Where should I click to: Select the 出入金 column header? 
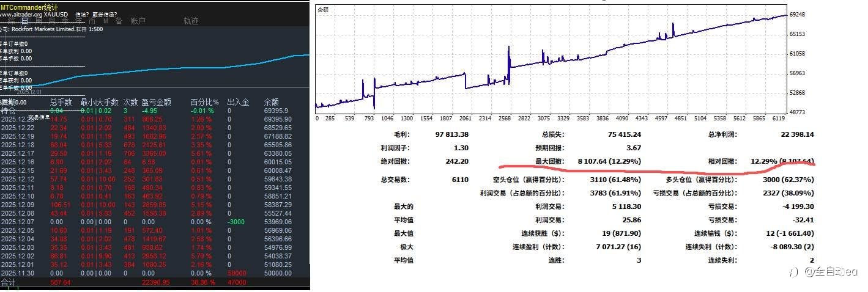[238, 103]
